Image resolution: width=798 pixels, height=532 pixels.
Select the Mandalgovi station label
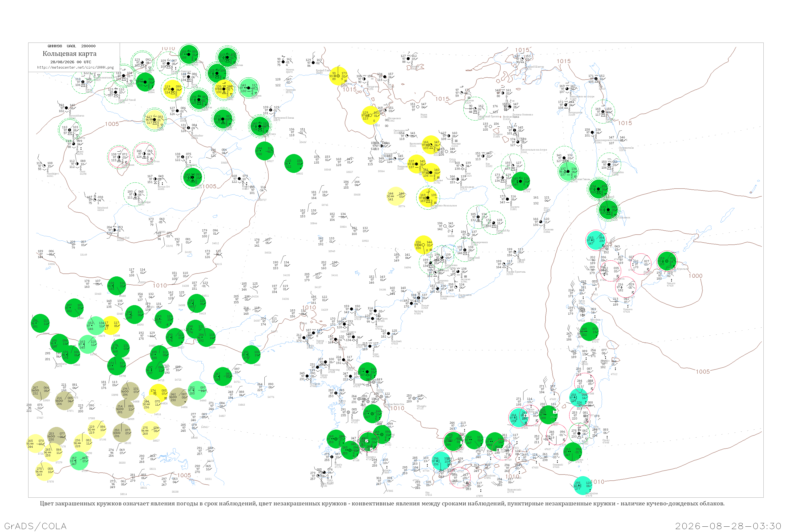tap(53, 174)
